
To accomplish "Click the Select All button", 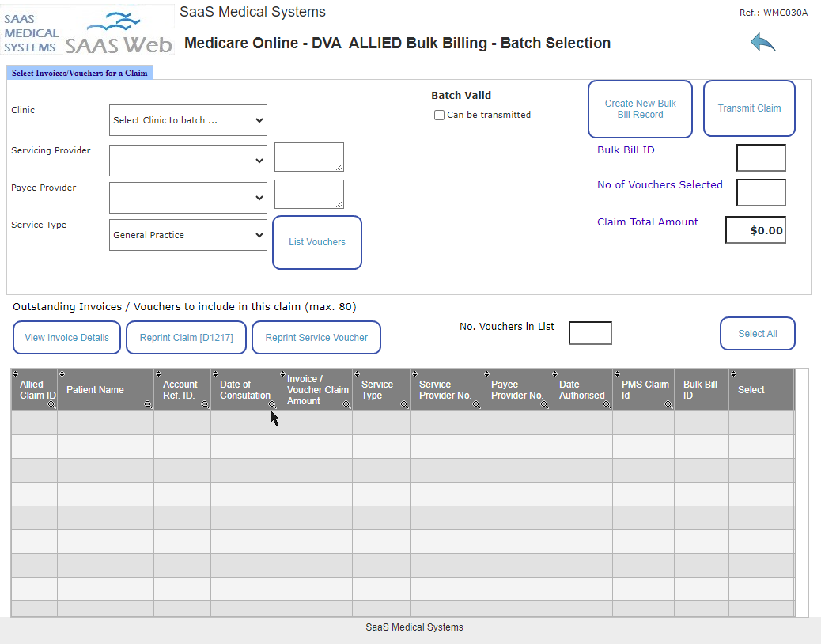I will tap(758, 334).
